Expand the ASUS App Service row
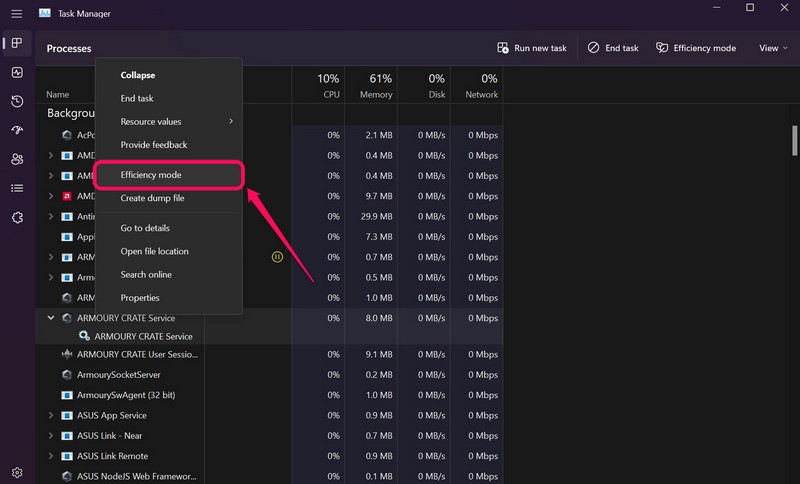800x484 pixels. pyautogui.click(x=51, y=415)
